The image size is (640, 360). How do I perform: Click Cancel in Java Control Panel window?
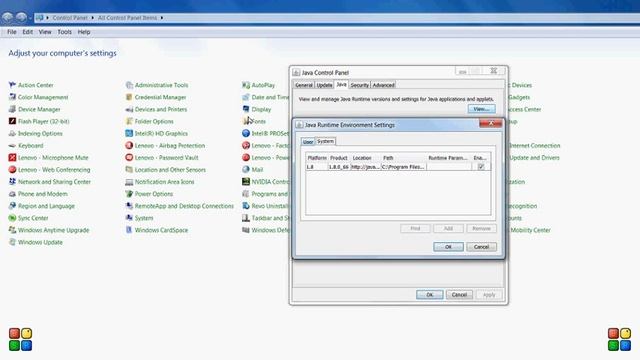(459, 295)
